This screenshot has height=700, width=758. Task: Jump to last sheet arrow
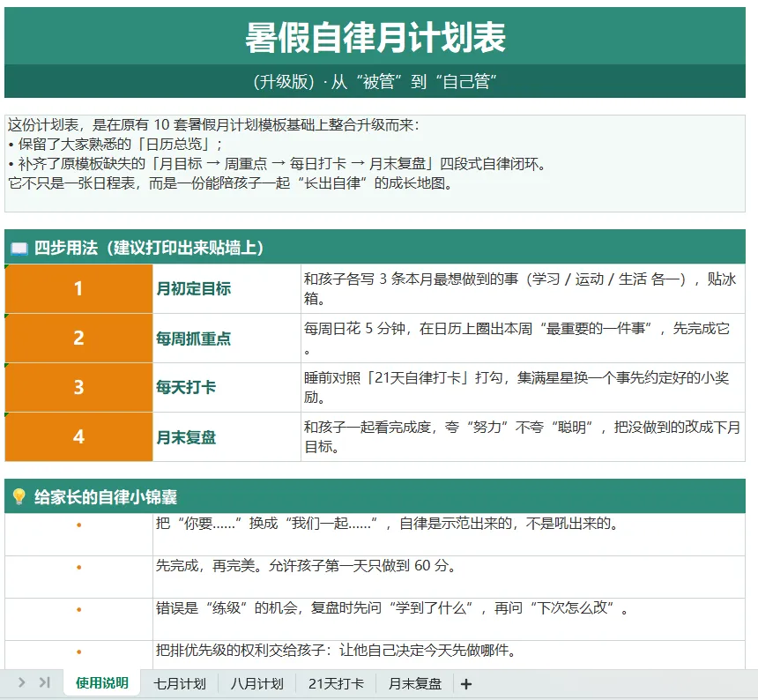click(x=44, y=682)
